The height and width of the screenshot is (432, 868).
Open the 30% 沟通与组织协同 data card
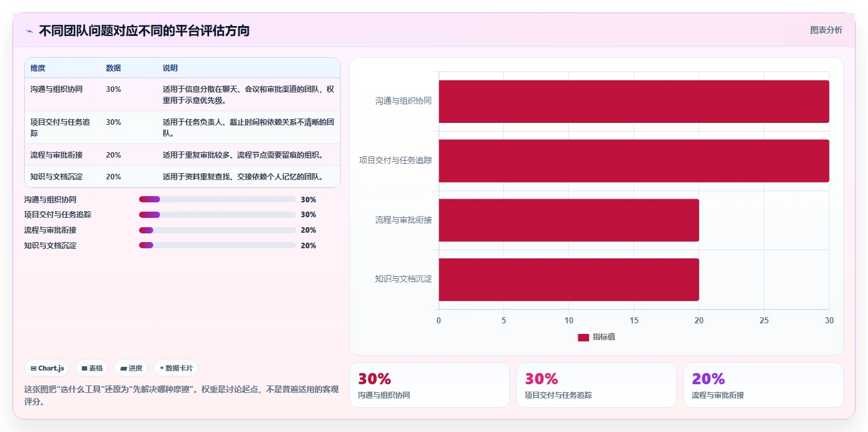click(x=429, y=385)
